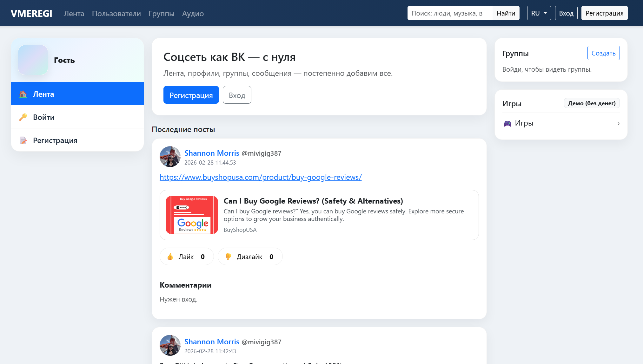Click the 2026-02-28 11:44:53 timestamp
The height and width of the screenshot is (364, 643).
tap(210, 163)
